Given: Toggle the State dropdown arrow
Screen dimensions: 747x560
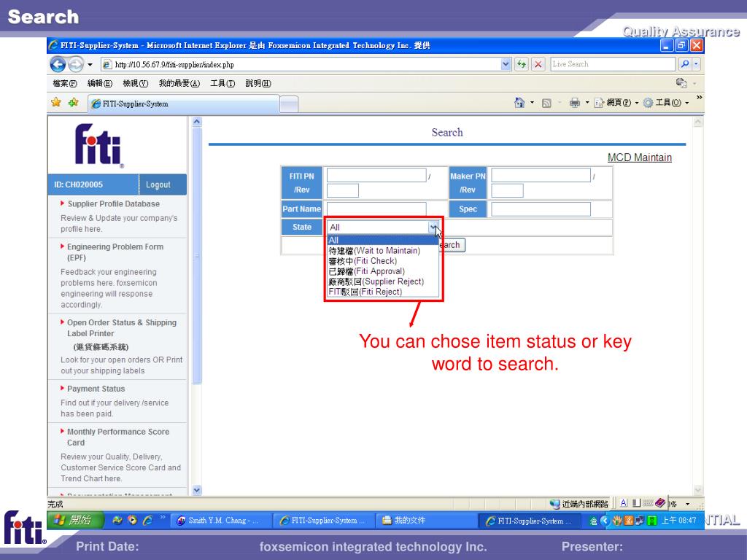Looking at the screenshot, I should click(x=433, y=227).
